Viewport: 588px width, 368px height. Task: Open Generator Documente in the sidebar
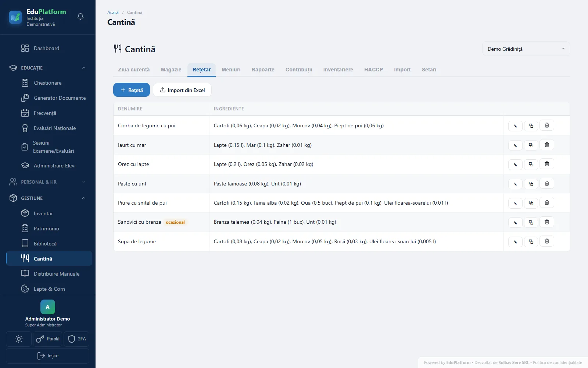click(x=49, y=98)
